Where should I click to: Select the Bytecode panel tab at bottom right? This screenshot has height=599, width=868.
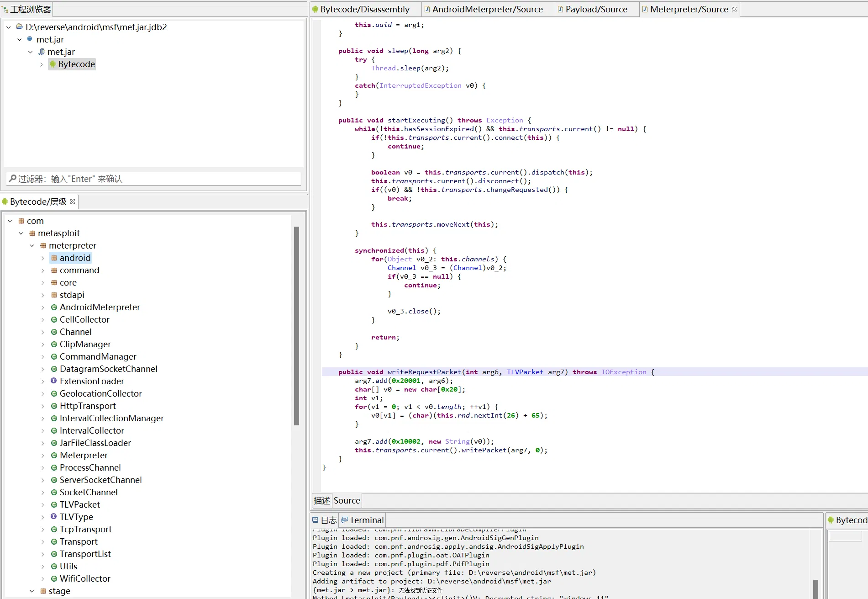pyautogui.click(x=847, y=520)
